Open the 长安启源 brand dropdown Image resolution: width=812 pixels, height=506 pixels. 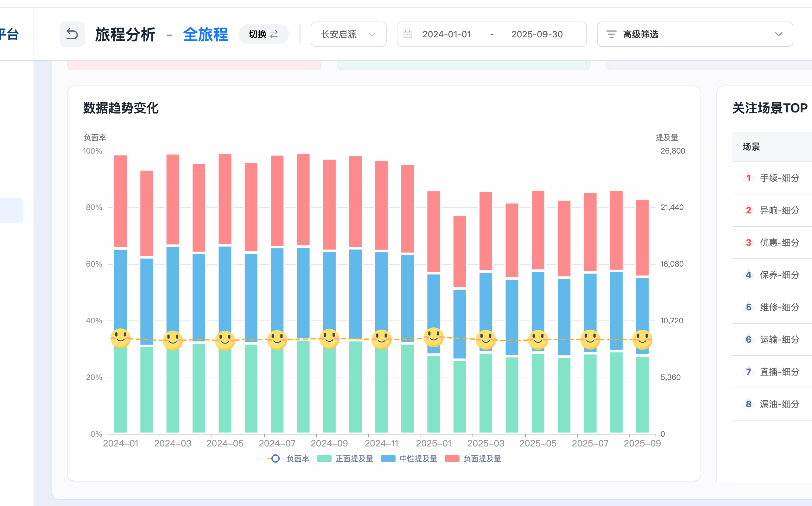click(x=348, y=34)
